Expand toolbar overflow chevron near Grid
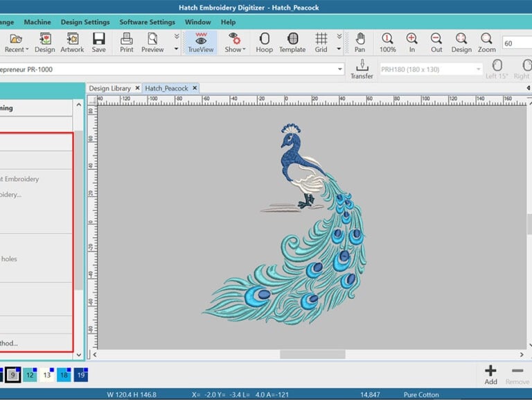This screenshot has width=532, height=400. pos(339,36)
